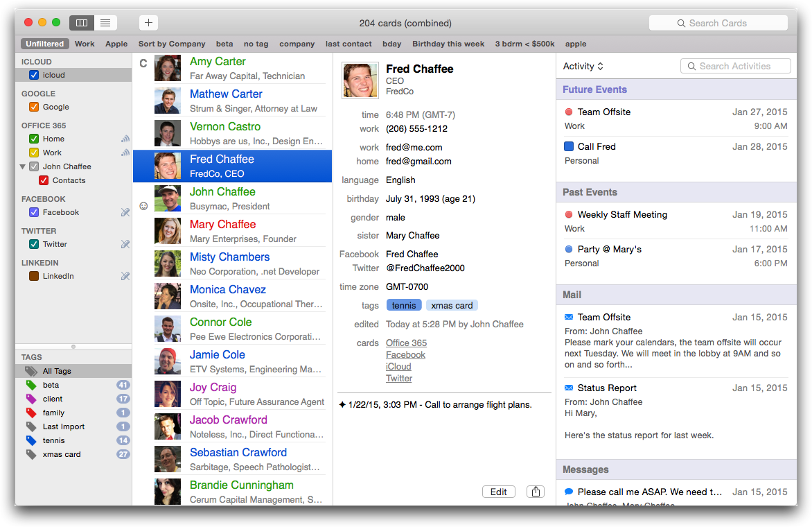The height and width of the screenshot is (527, 812).
Task: Click the smiley icon beside John Chaffee
Action: [x=143, y=206]
